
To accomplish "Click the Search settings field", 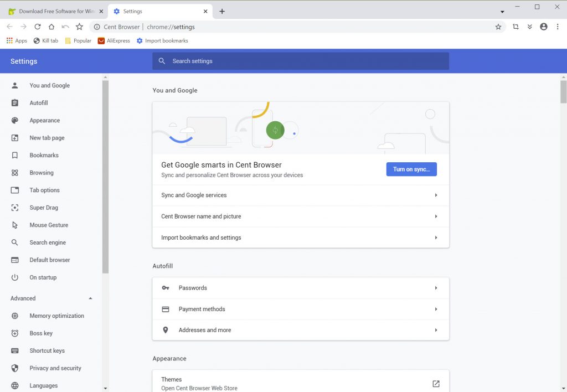I will [x=301, y=61].
